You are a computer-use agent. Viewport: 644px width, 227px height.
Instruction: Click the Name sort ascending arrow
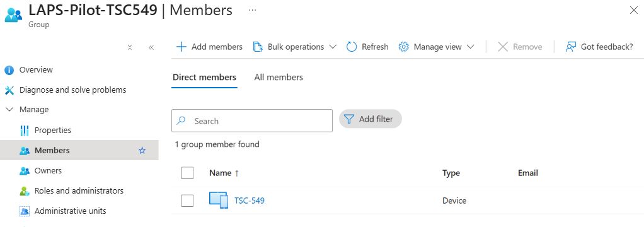tap(236, 173)
